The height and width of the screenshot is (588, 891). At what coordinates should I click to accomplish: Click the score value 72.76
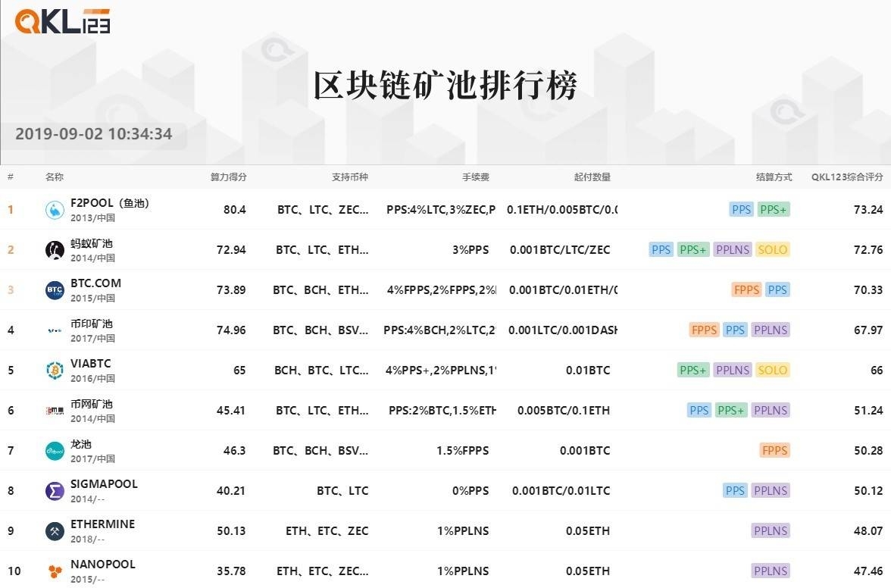click(868, 249)
